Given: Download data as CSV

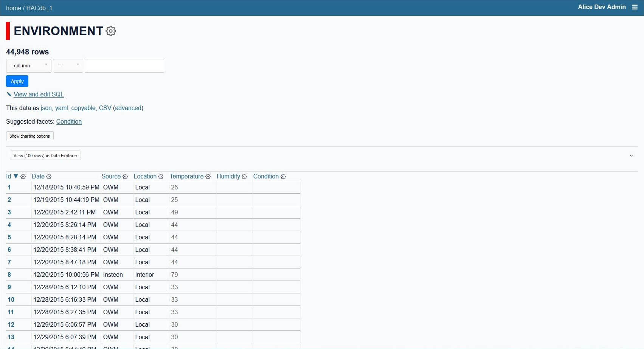Looking at the screenshot, I should click(x=105, y=108).
